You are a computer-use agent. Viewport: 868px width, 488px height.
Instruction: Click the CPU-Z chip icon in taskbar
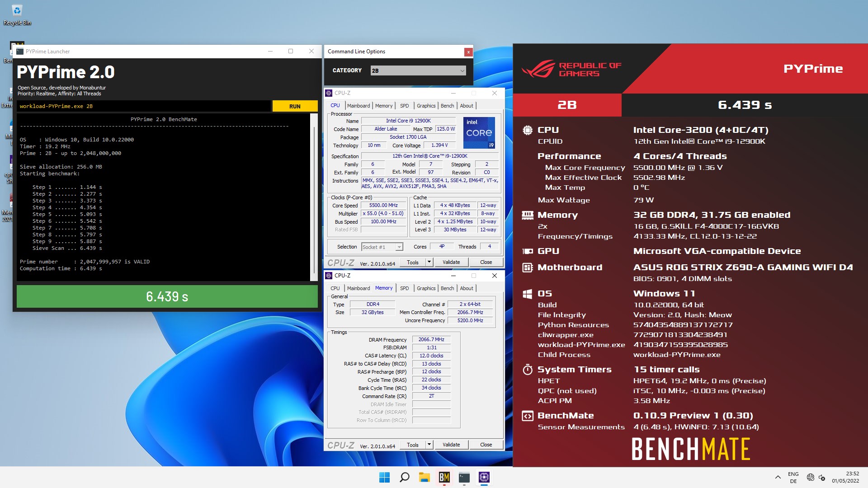coord(484,477)
